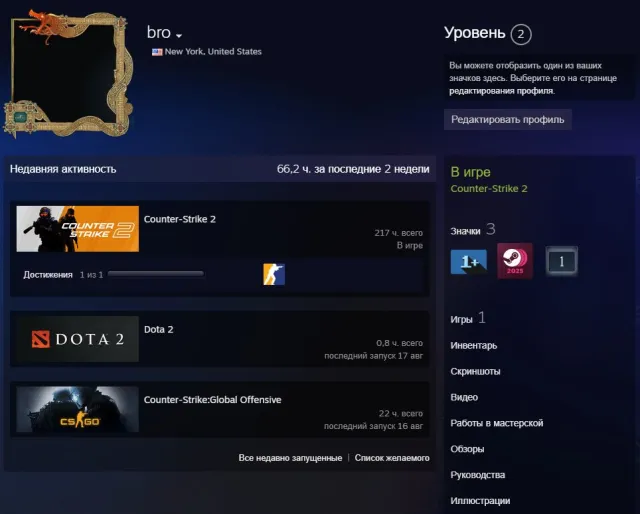Image resolution: width=640 pixels, height=514 pixels.
Task: Open the Видео videos link
Action: (x=464, y=397)
